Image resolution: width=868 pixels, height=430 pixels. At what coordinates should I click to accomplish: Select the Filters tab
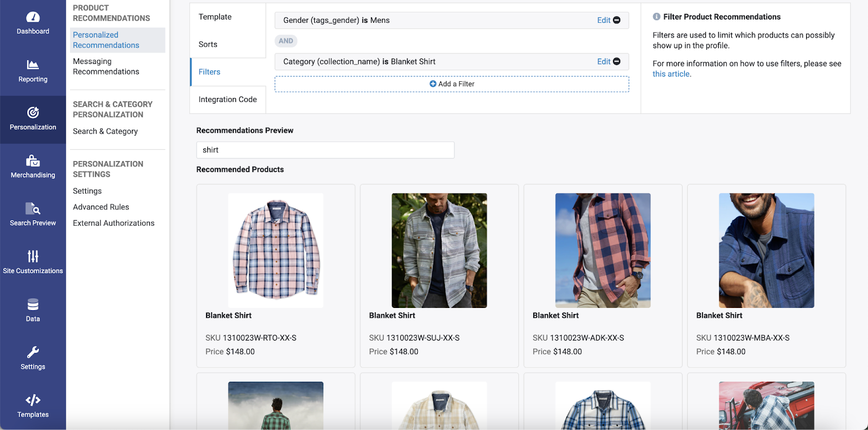click(x=228, y=72)
